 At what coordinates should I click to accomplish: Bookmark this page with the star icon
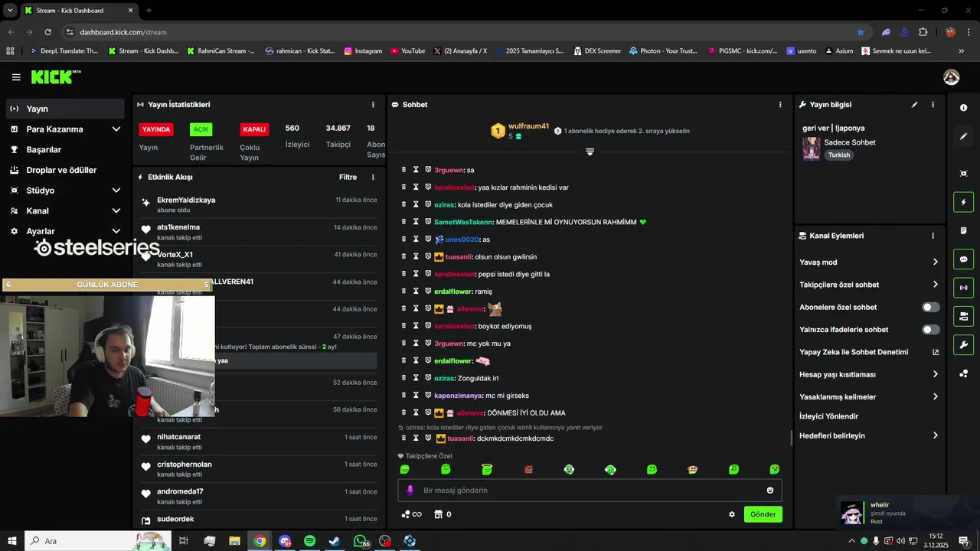point(861,32)
